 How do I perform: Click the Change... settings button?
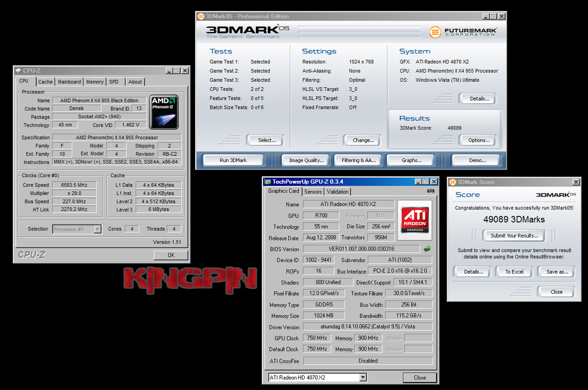(363, 140)
